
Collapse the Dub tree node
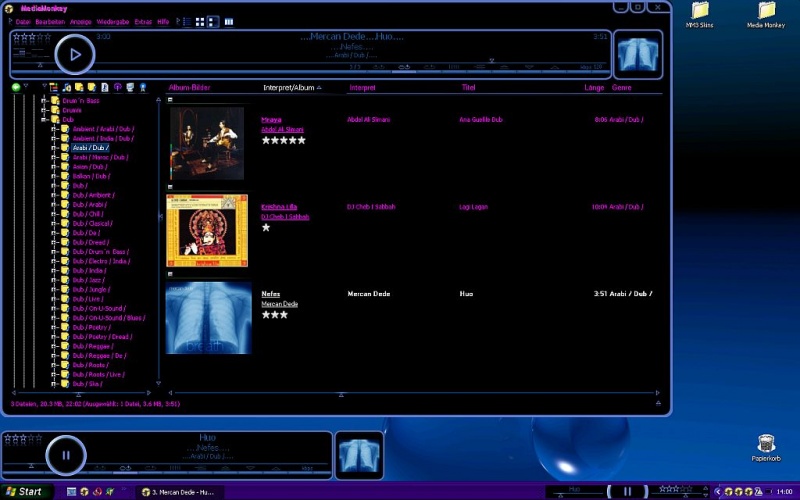[x=44, y=119]
